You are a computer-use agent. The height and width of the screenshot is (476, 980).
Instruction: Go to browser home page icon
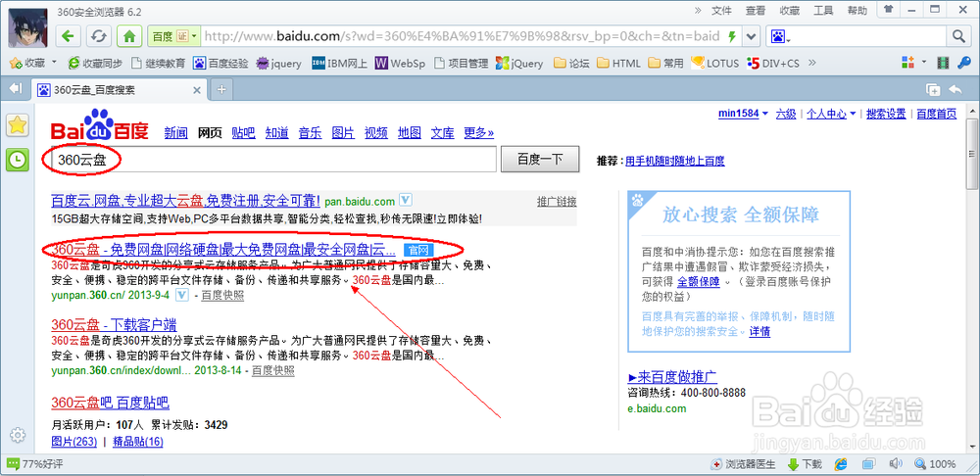[129, 36]
